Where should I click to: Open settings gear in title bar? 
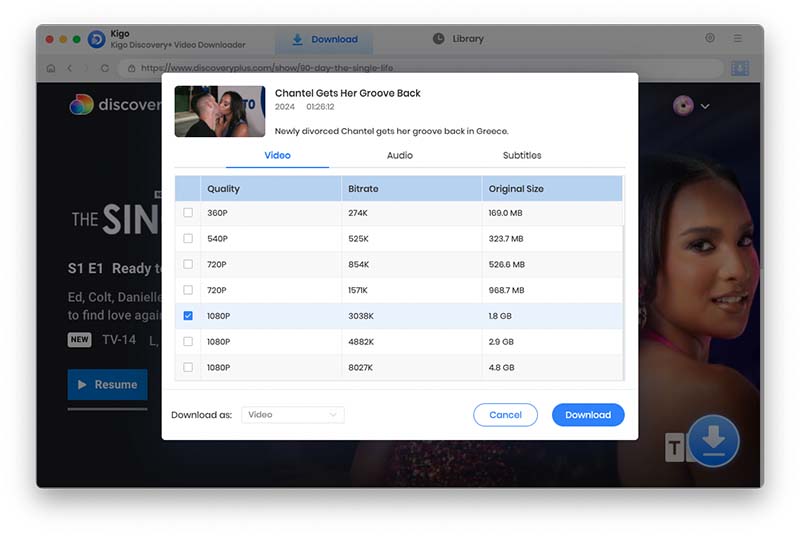click(710, 38)
